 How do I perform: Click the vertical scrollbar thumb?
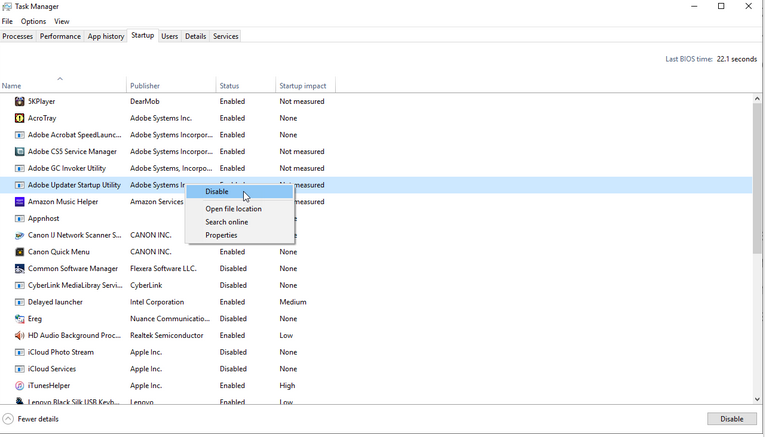click(x=757, y=179)
